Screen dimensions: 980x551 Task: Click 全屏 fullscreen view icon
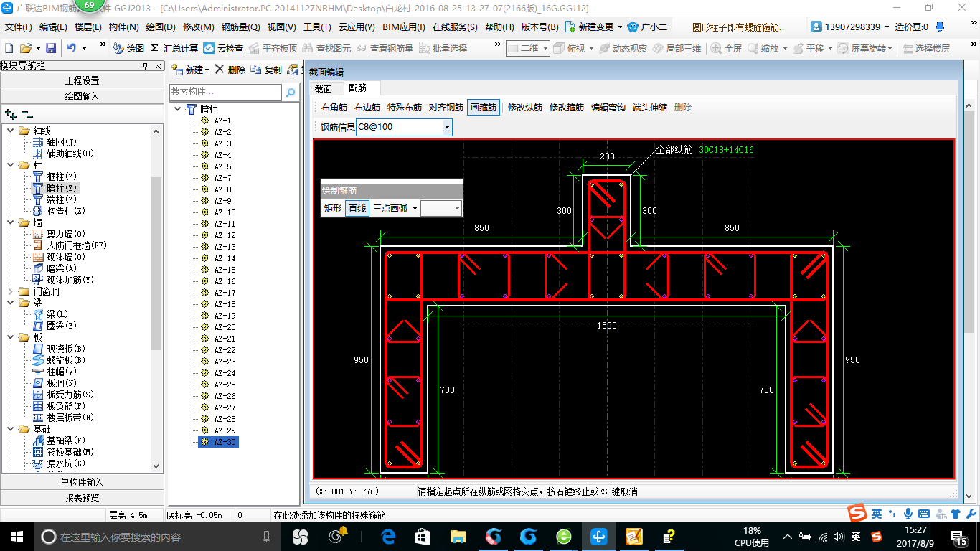tap(726, 48)
